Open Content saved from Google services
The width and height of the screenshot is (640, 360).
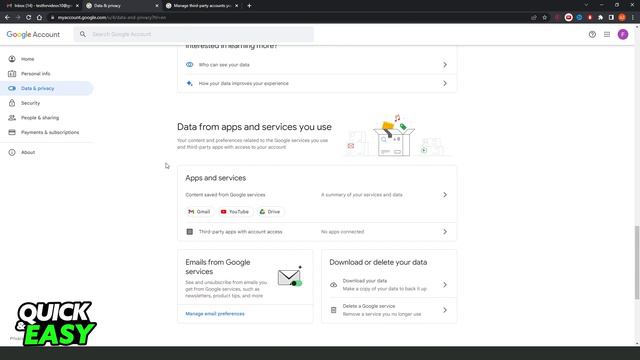[317, 195]
